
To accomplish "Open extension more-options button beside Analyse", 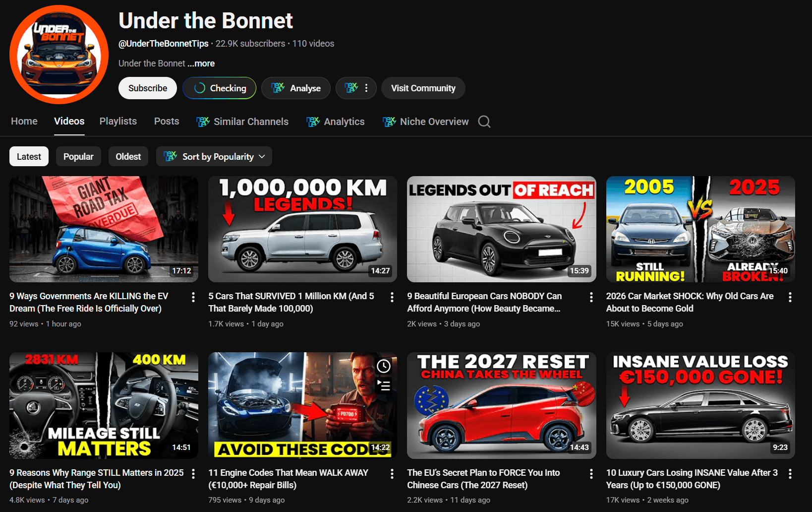I will click(356, 88).
